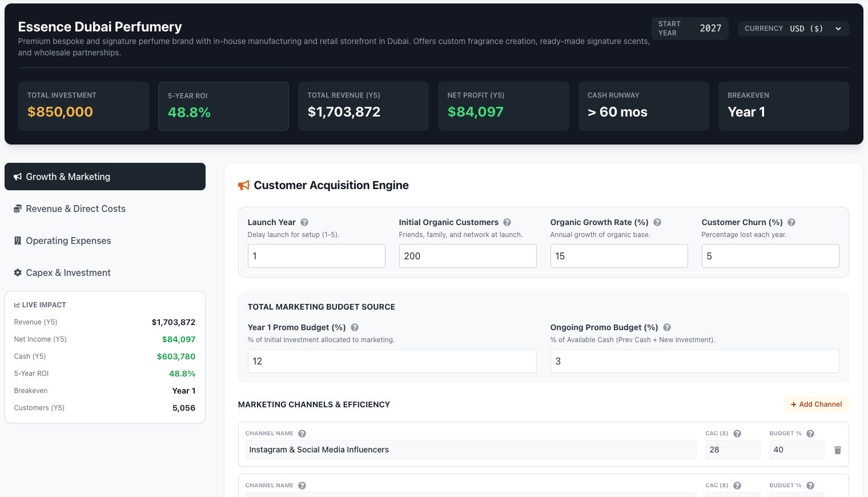Screen dimensions: 868x497
Task: Edit the Start Year field
Action: 710,29
